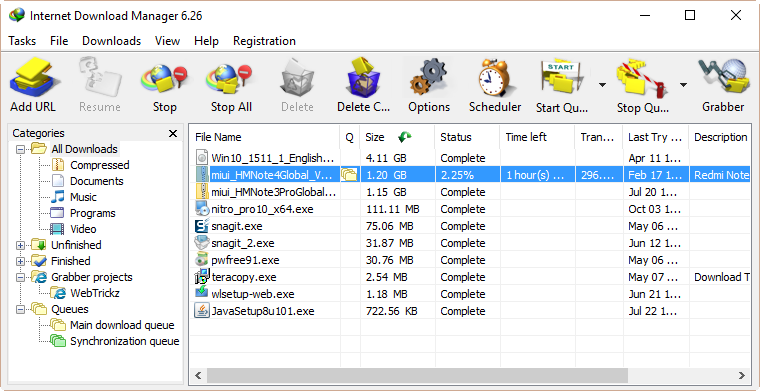Click the right arrow of the horizontal scrollbar
The image size is (760, 391).
click(742, 375)
